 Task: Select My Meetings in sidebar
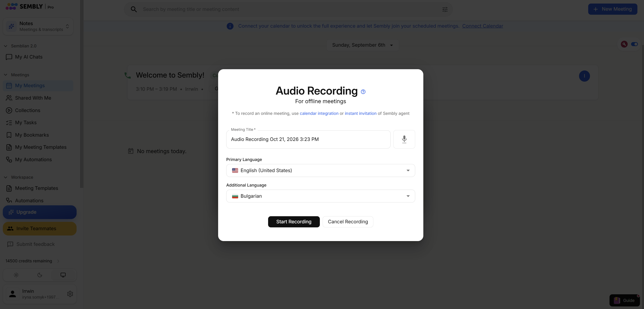point(38,86)
